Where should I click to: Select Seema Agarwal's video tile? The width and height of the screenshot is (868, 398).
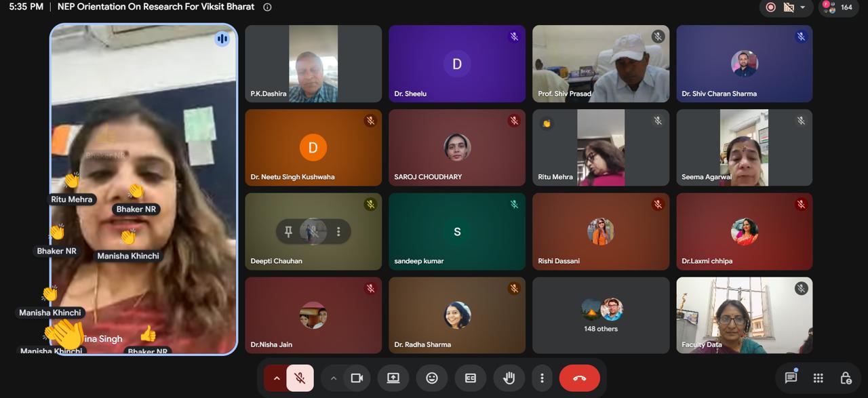pos(745,148)
